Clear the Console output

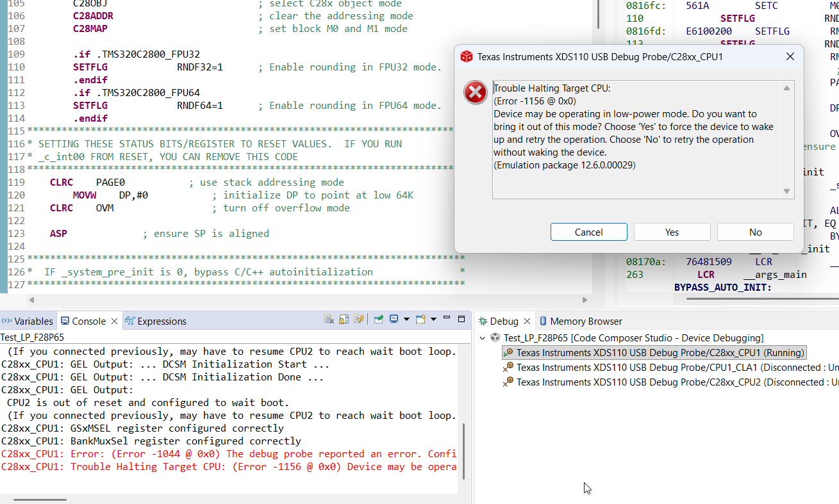[329, 319]
